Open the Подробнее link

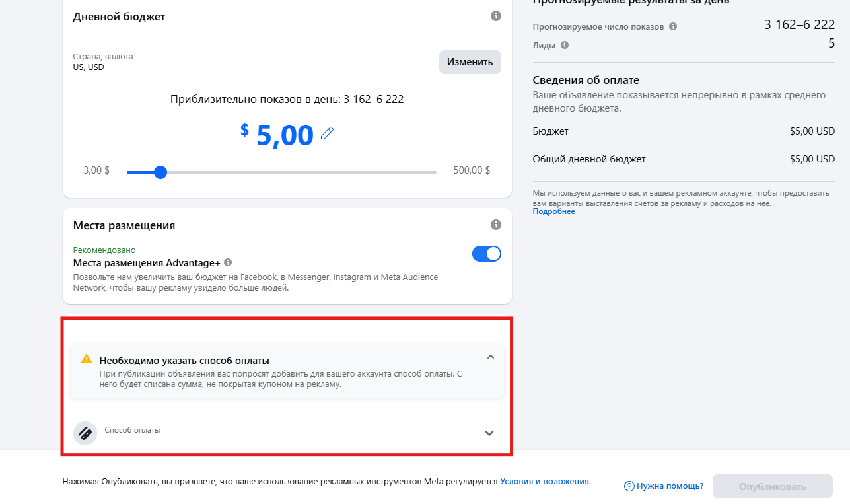[553, 211]
